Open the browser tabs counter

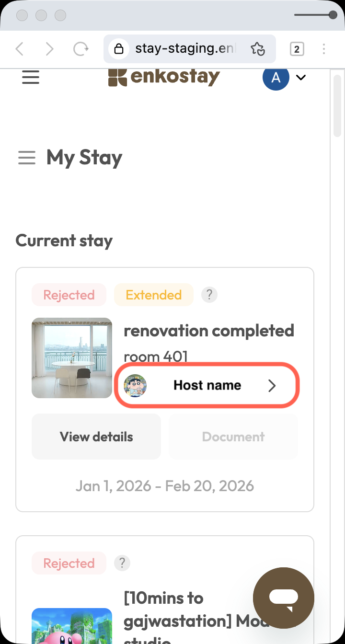[x=297, y=49]
